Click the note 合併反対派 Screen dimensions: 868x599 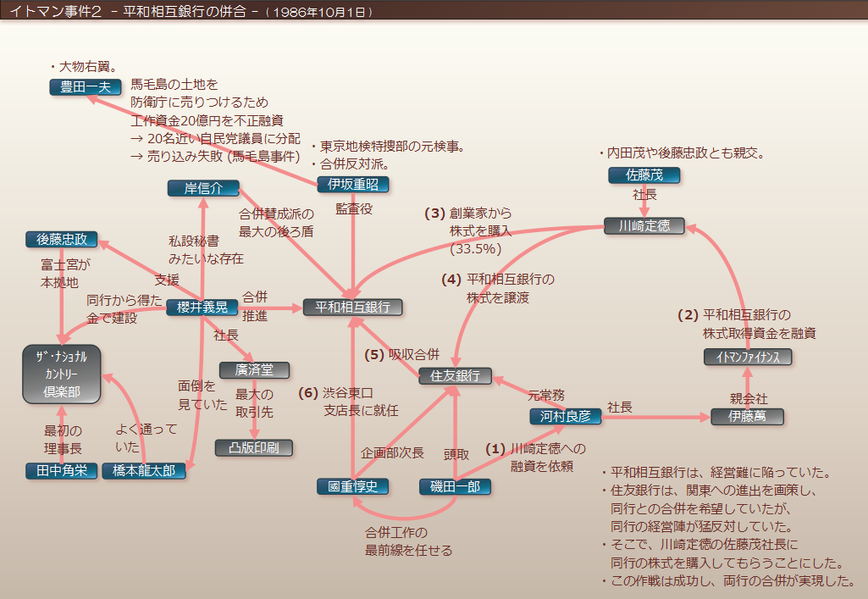point(351,164)
